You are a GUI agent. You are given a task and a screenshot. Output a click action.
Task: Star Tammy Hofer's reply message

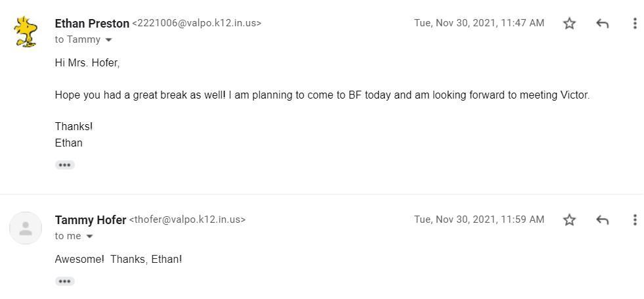click(x=569, y=220)
